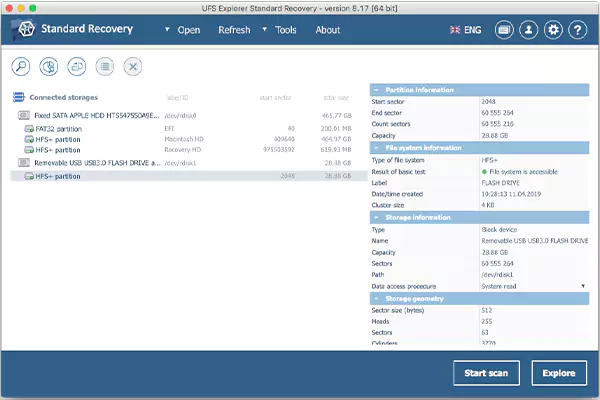Select the Macintosh HD HFS+ partition

[x=60, y=139]
